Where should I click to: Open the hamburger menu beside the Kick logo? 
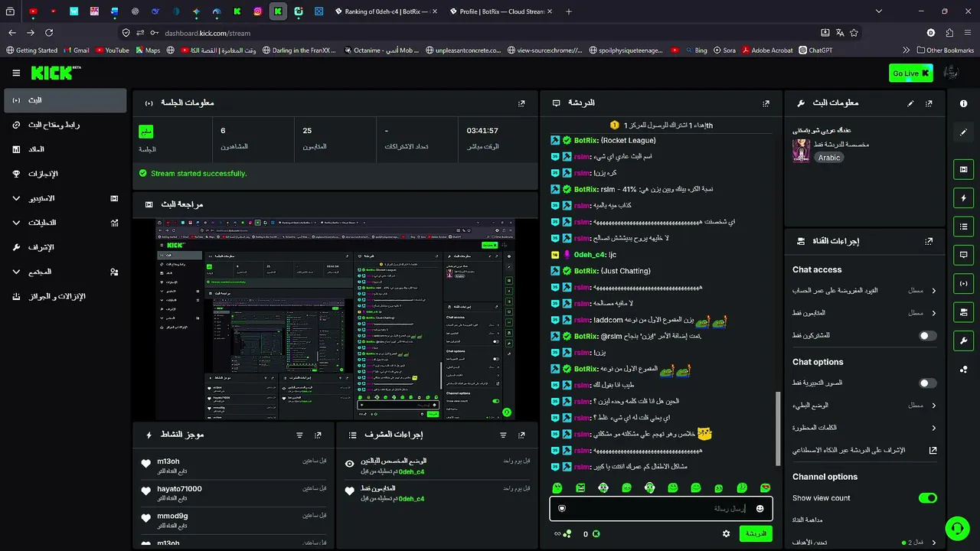pyautogui.click(x=16, y=73)
